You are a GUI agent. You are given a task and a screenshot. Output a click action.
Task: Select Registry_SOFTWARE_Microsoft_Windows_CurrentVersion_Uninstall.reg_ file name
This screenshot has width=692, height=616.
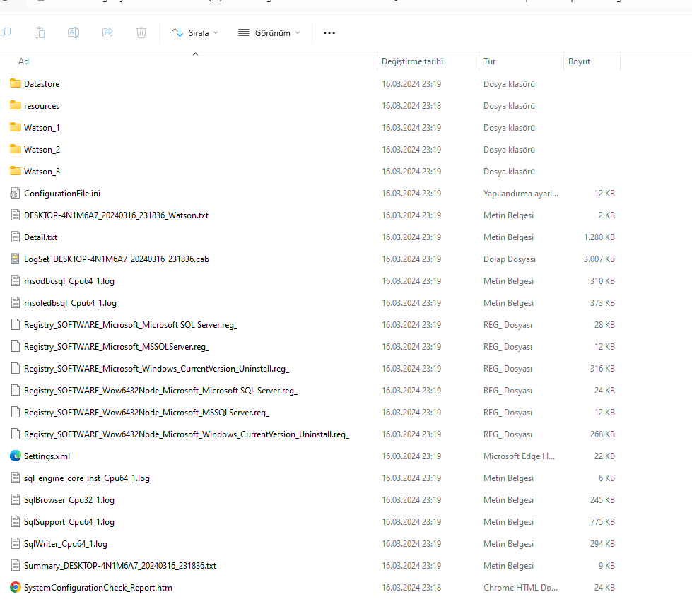[x=157, y=369]
